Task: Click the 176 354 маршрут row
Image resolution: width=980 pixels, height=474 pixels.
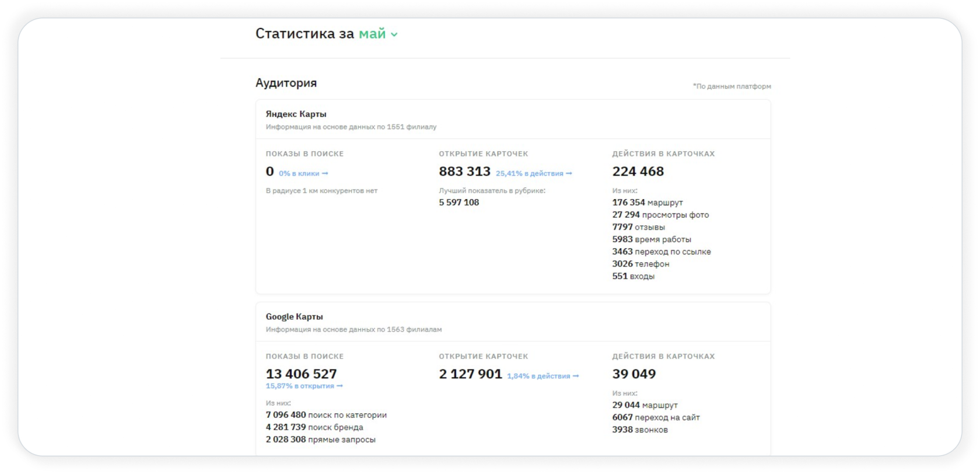Action: [x=647, y=203]
